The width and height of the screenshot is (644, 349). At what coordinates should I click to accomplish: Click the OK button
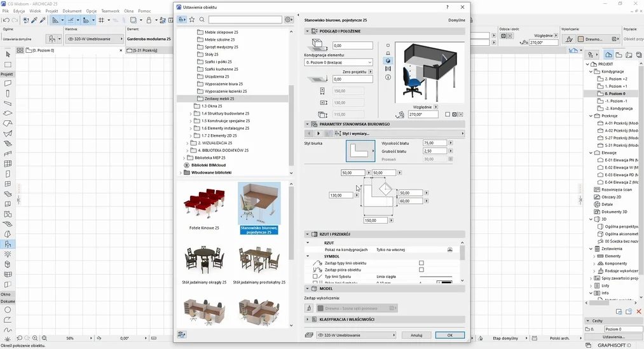pyautogui.click(x=449, y=335)
